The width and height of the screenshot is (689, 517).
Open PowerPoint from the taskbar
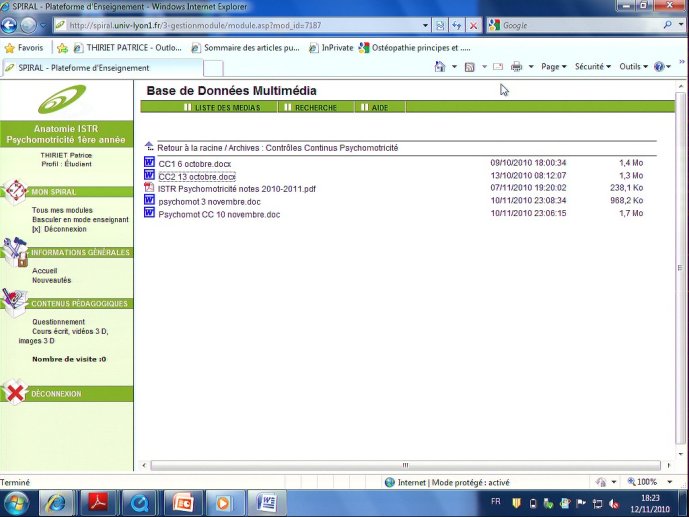point(184,503)
